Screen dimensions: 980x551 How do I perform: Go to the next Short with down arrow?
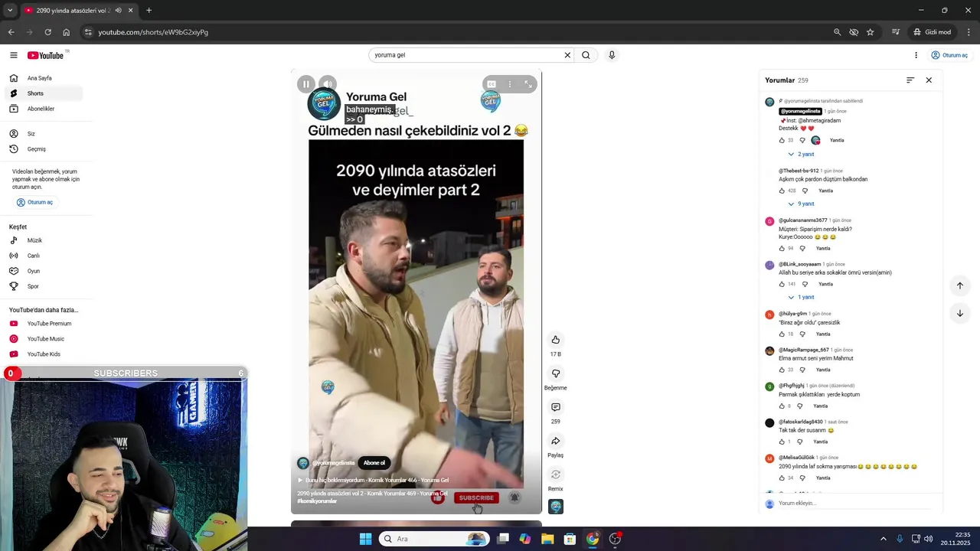[960, 313]
